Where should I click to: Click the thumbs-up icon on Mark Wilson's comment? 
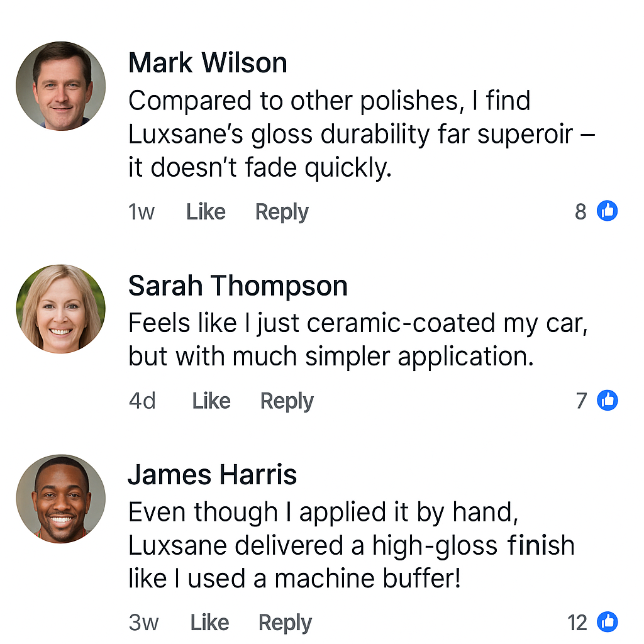(607, 211)
